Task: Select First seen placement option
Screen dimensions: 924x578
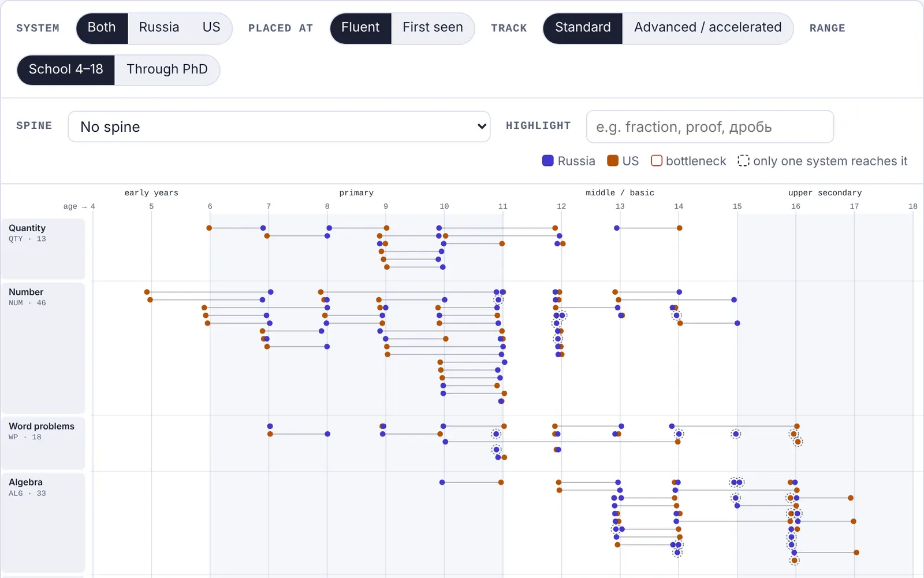Action: 433,28
